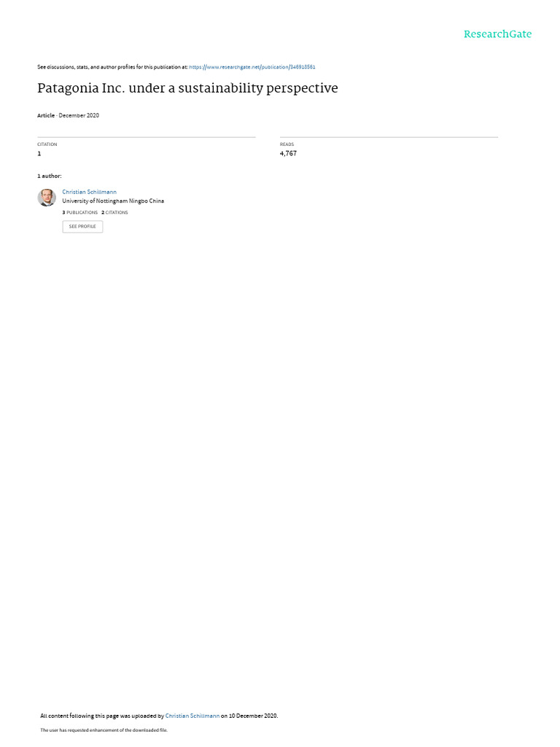The image size is (560, 747).
Task: Click the SEE PROFILE button
Action: 82,226
